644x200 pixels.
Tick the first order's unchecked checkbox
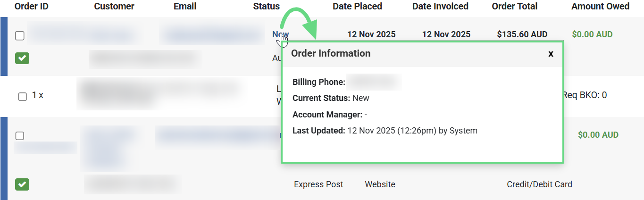(20, 36)
